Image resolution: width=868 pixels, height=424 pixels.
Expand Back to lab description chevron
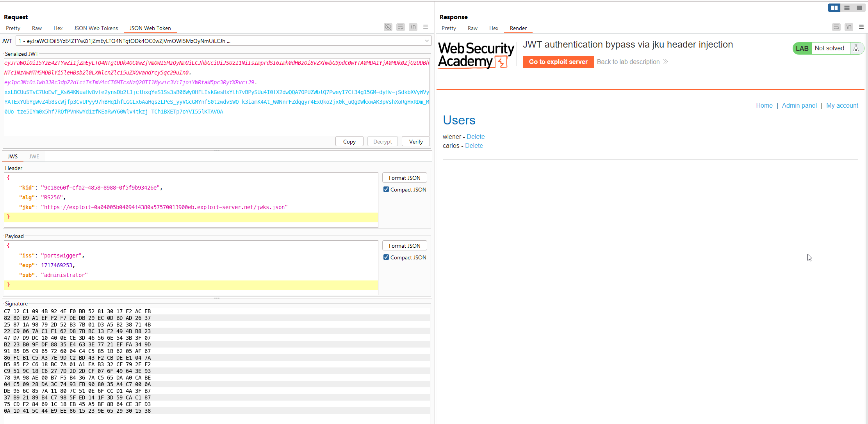coord(665,62)
